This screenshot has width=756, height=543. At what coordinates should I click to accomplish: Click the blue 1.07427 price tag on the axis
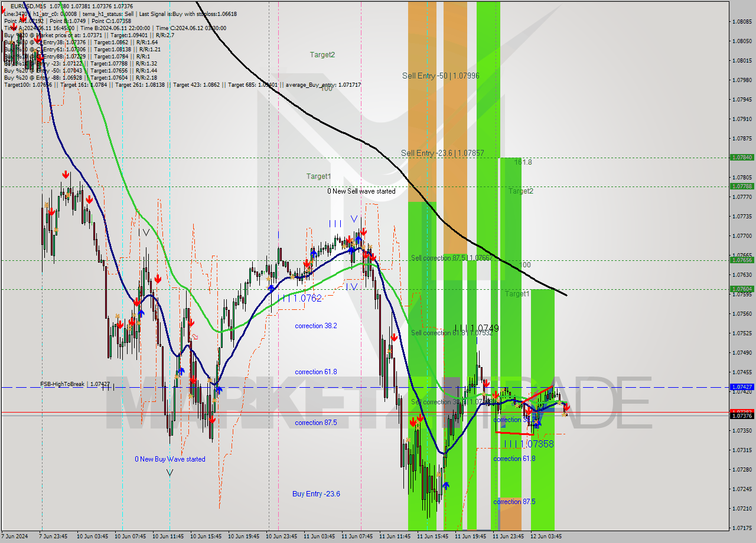pyautogui.click(x=743, y=388)
